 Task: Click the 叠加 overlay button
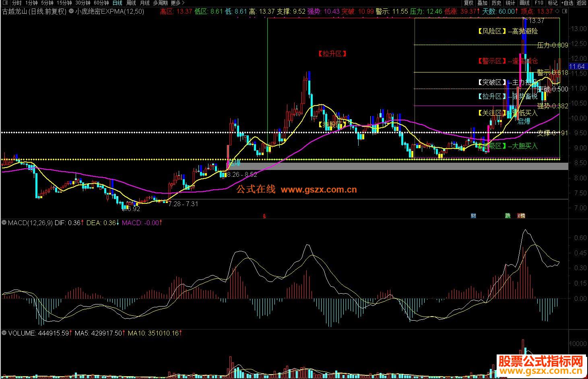click(x=483, y=3)
